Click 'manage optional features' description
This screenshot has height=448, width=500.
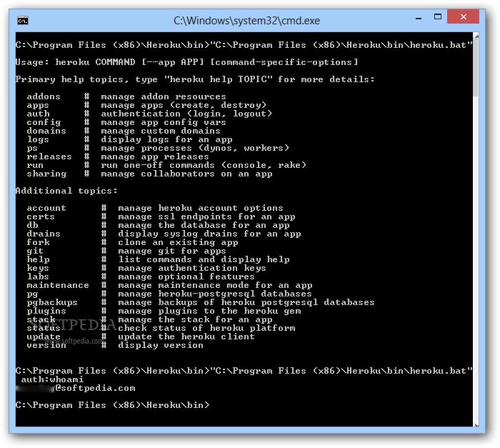tap(186, 277)
